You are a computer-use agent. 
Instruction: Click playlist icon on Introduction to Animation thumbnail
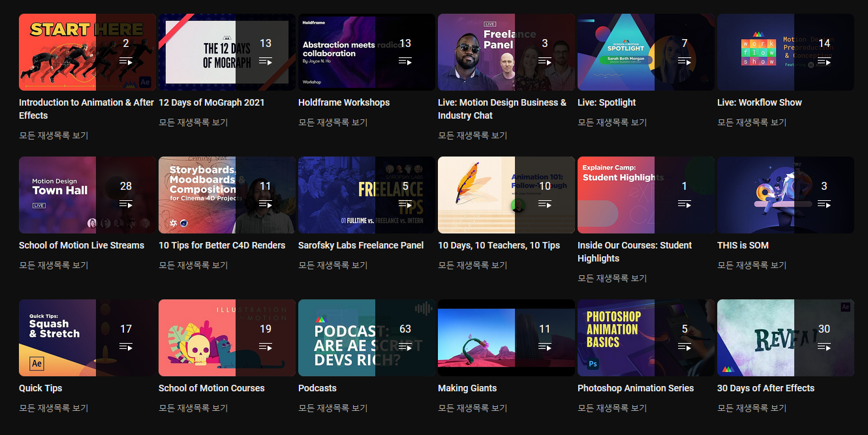(126, 61)
